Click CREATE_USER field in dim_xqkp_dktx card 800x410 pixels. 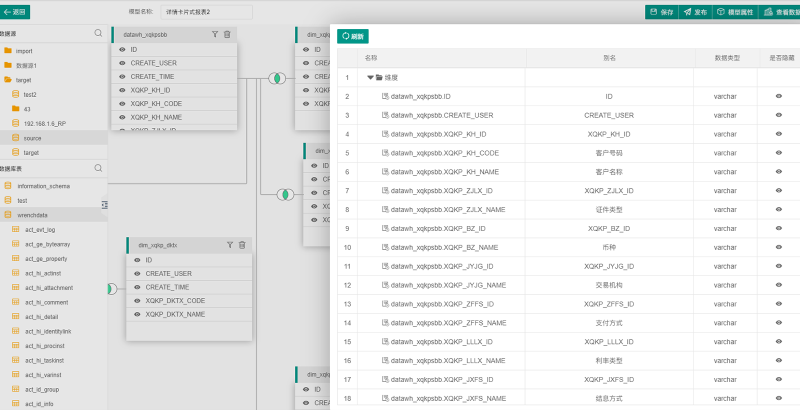pos(168,273)
